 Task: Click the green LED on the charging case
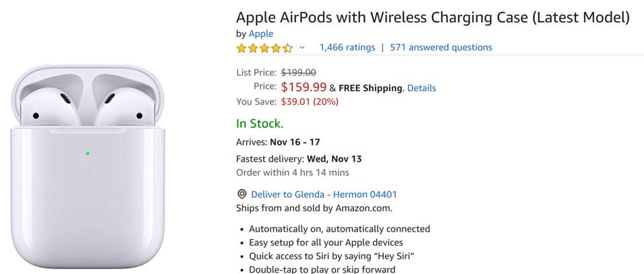click(x=88, y=153)
